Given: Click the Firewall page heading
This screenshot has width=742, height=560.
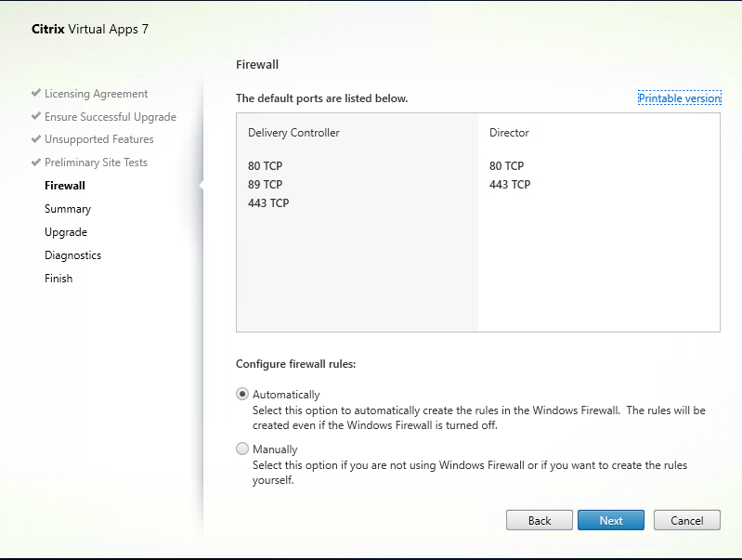Looking at the screenshot, I should pos(257,64).
